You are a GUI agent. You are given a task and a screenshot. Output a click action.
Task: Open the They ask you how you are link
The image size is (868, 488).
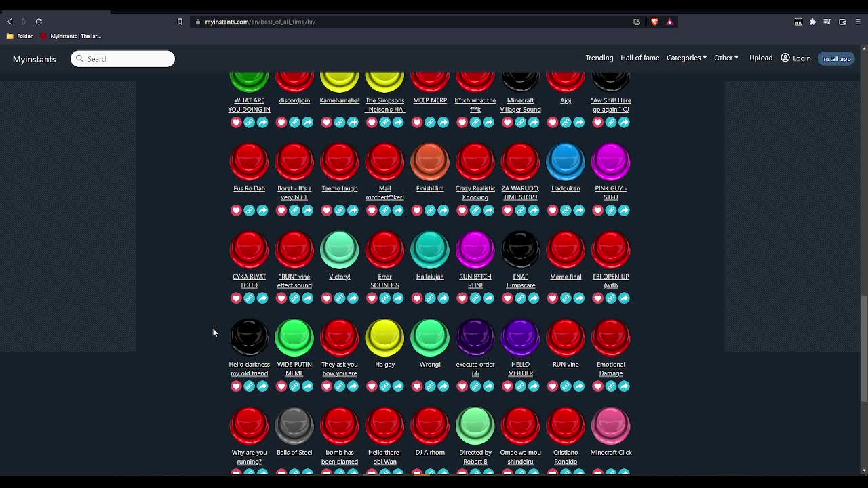coord(340,369)
